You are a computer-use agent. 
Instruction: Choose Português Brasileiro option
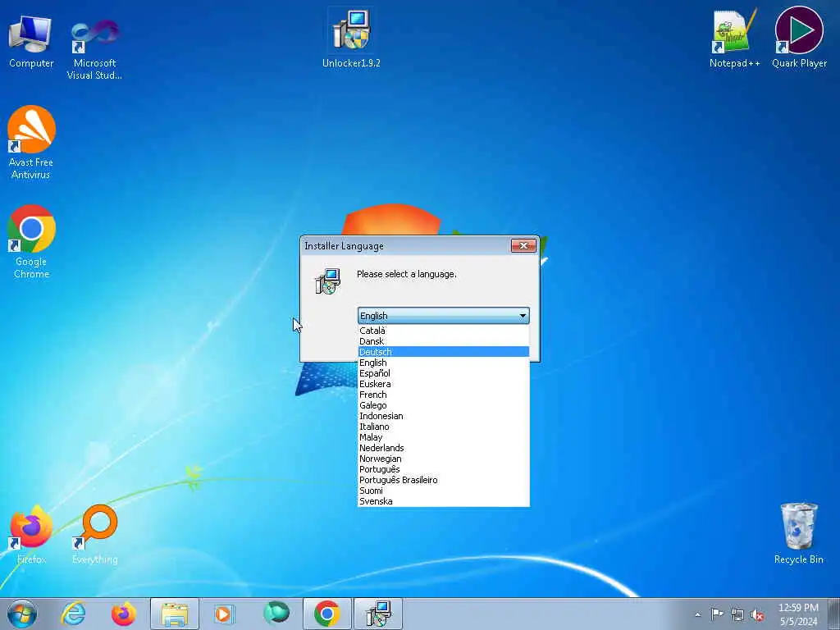[x=444, y=480]
